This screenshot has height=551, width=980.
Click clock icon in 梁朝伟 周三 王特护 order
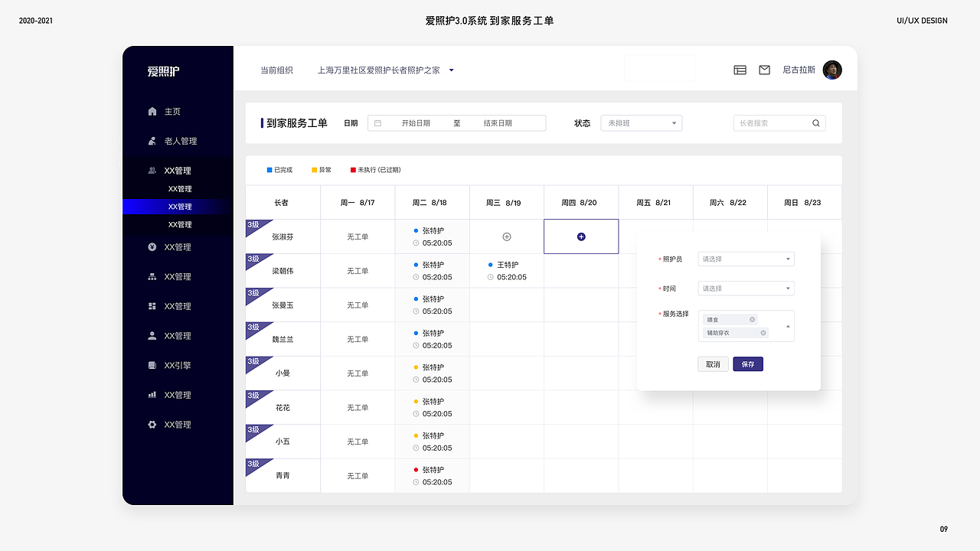(491, 277)
